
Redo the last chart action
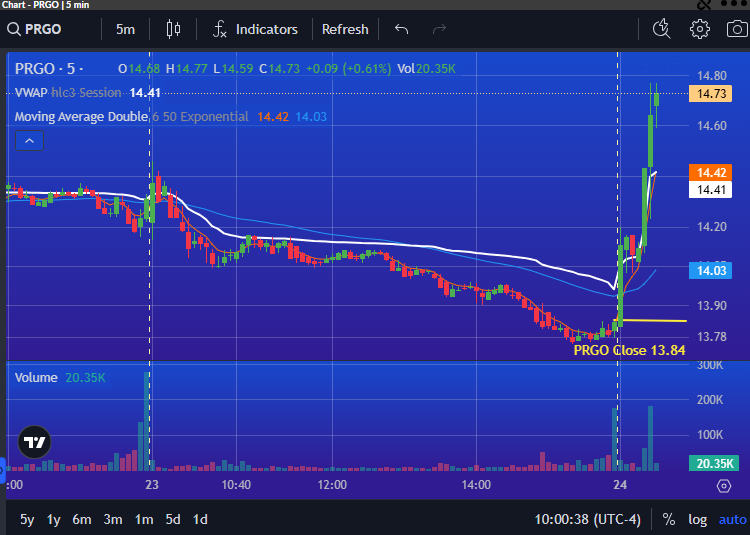tap(439, 29)
